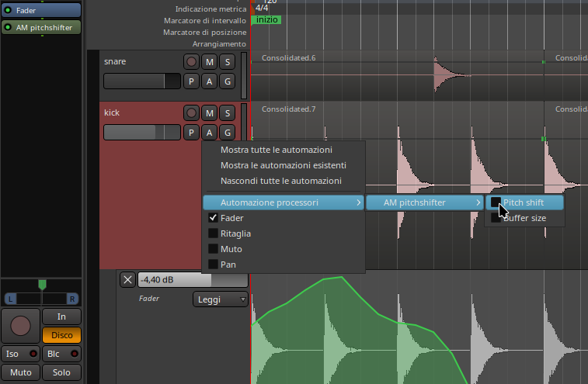Mute the snare track with M
This screenshot has width=588, height=384.
coord(209,62)
